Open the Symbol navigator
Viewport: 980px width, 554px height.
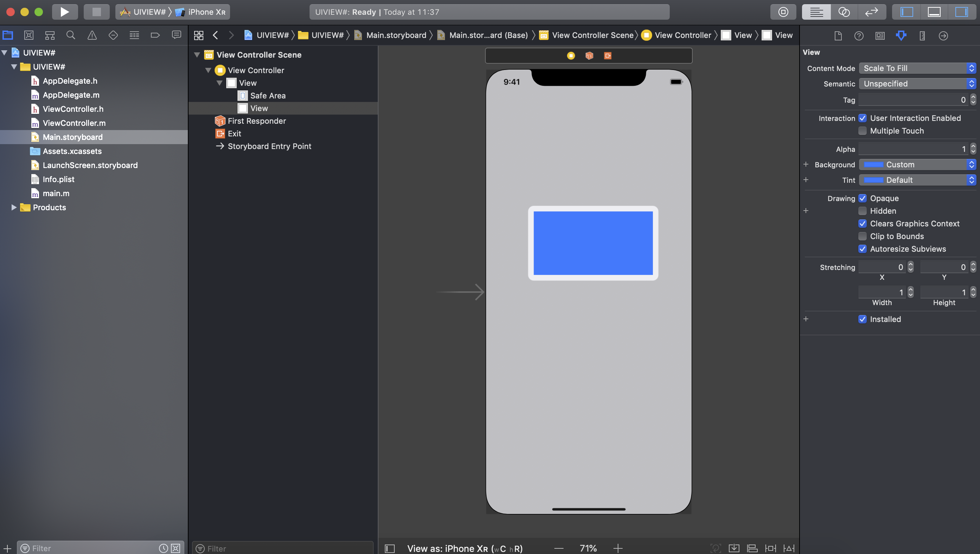50,36
